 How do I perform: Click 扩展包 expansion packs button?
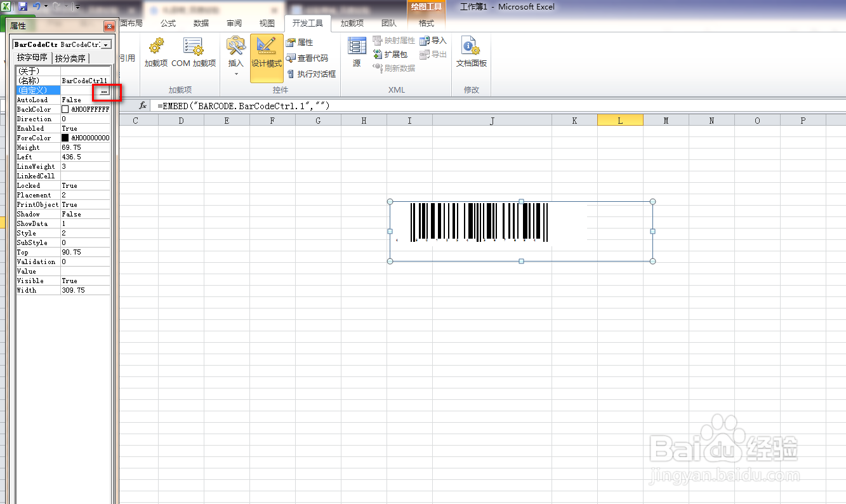click(390, 55)
